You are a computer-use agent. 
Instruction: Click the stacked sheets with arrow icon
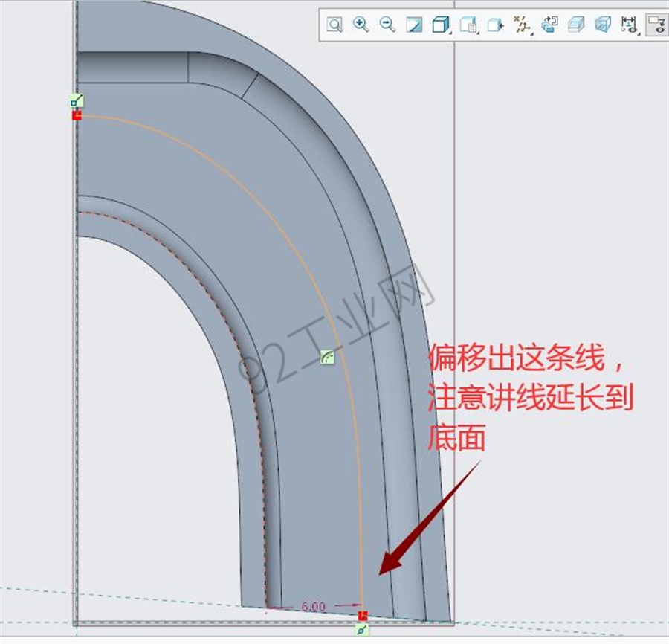(x=549, y=25)
